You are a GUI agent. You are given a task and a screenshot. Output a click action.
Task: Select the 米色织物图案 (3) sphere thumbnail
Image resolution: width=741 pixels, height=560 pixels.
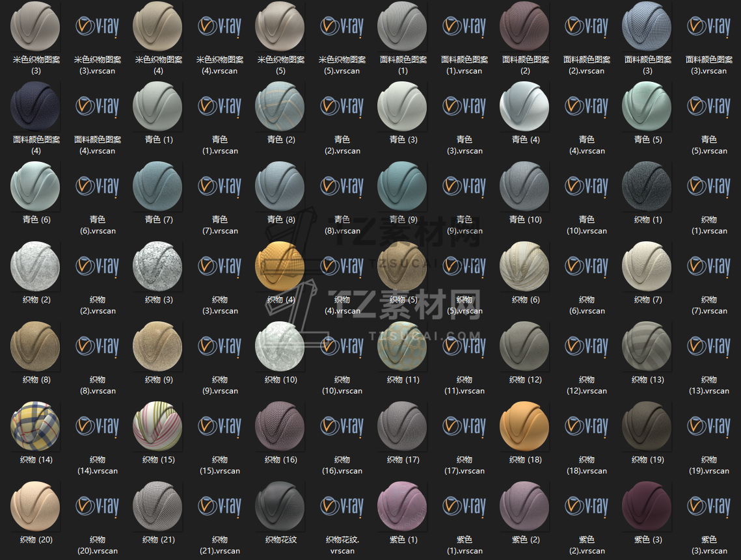coord(35,27)
